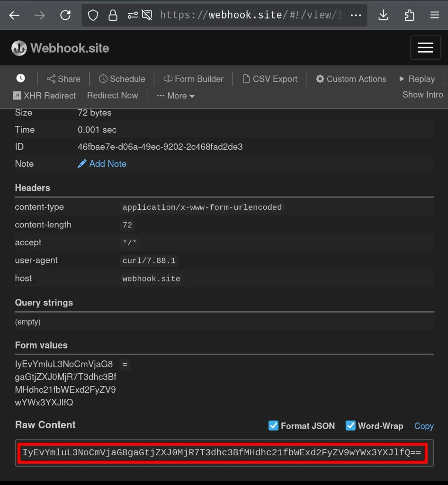This screenshot has width=448, height=485.
Task: Open the shield tracking protection icon
Action: click(x=93, y=15)
